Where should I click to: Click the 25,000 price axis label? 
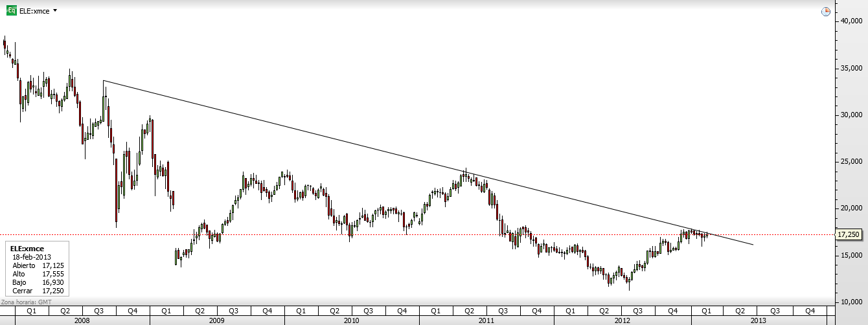pyautogui.click(x=851, y=161)
